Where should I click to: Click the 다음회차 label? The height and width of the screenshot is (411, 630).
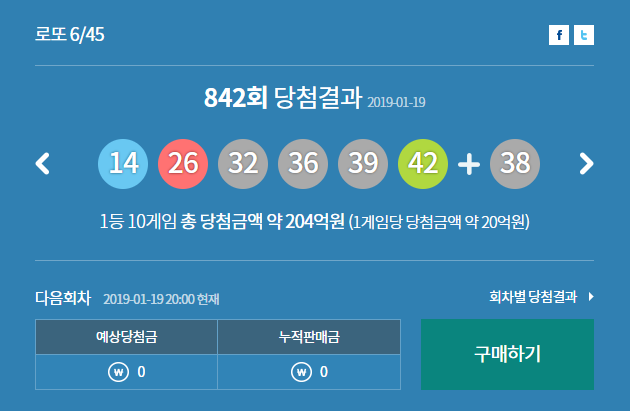pos(63,298)
